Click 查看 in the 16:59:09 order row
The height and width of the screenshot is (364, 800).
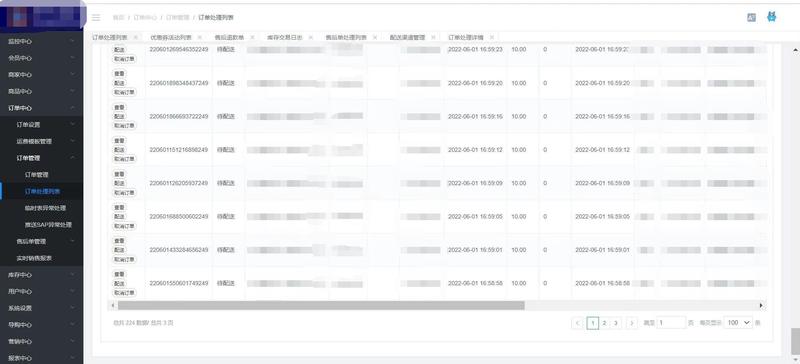[119, 174]
